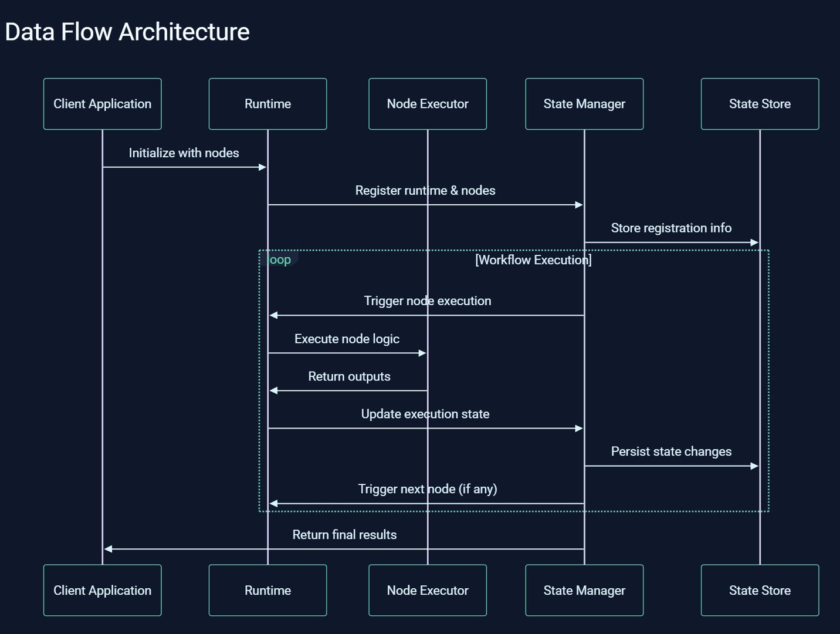
Task: Click the bottom Client Application box
Action: tap(102, 590)
